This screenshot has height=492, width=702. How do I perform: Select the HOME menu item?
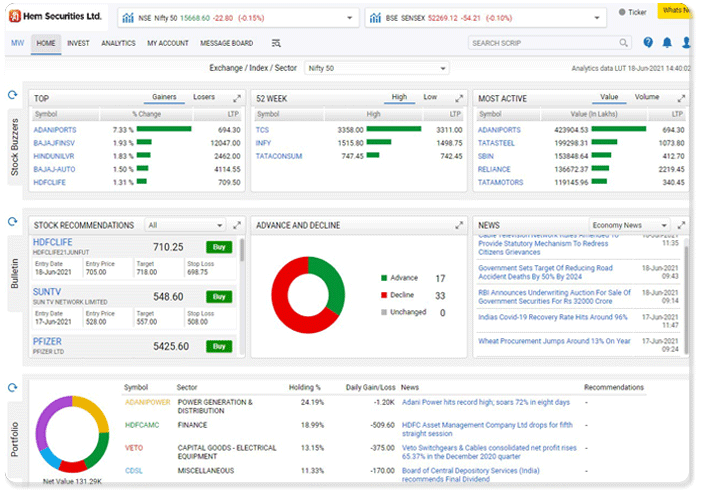pyautogui.click(x=46, y=43)
